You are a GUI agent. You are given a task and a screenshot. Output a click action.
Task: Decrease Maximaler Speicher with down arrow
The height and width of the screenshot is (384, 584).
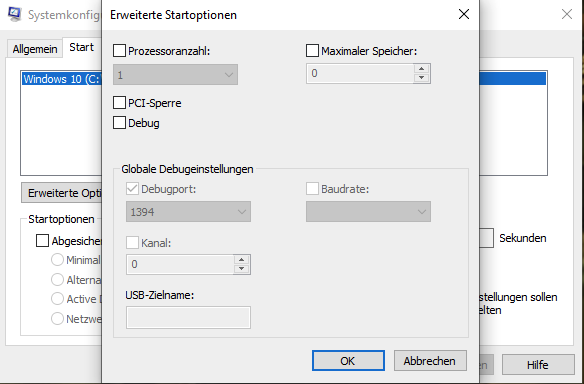421,77
